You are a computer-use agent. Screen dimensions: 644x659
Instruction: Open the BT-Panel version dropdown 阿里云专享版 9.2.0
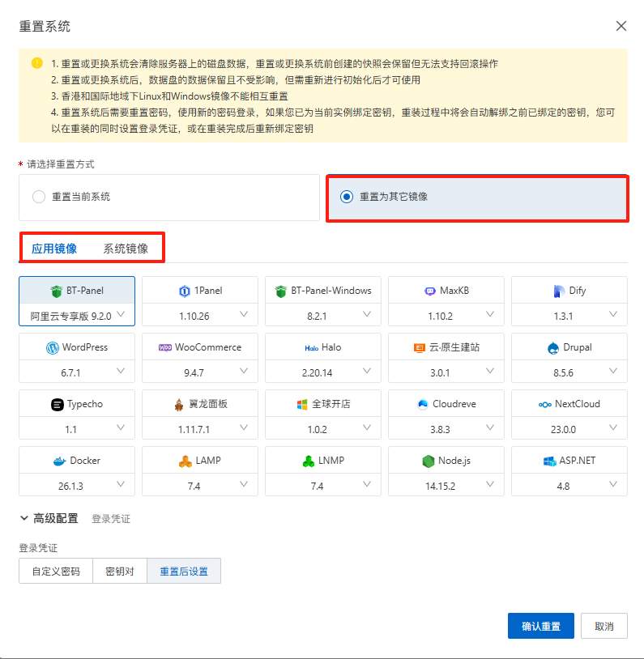[77, 315]
